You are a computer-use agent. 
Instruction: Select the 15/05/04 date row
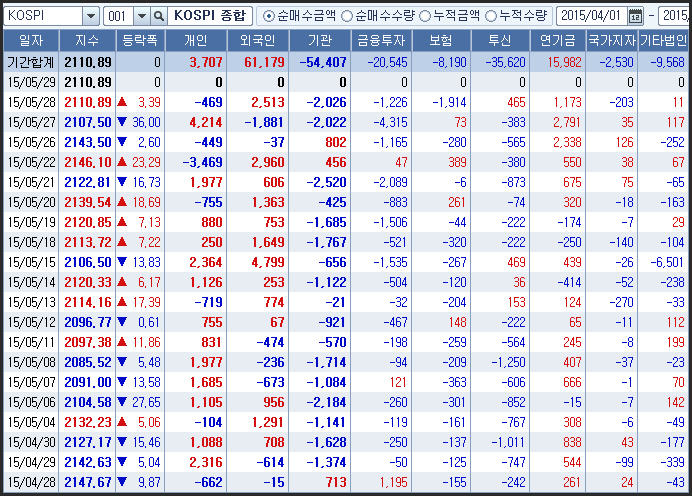pos(346,422)
